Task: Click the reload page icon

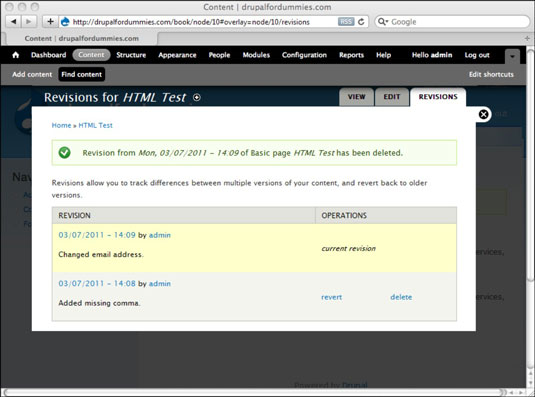Action: 361,22
